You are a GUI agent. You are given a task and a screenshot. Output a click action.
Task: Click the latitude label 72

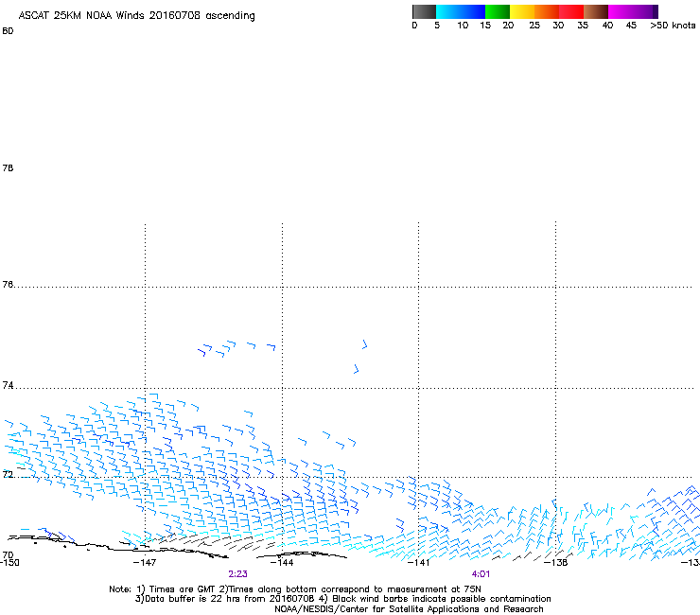pos(8,474)
